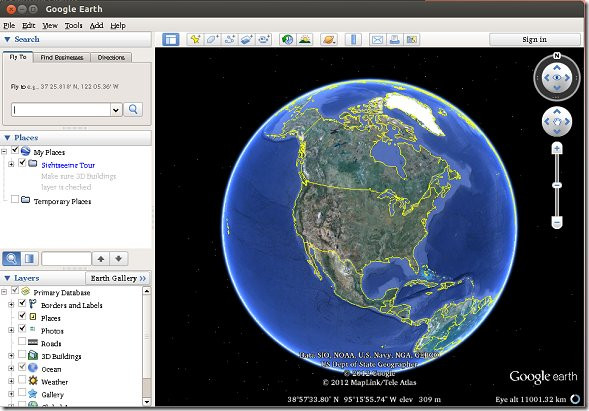Click the Fly To search input field
The width and height of the screenshot is (589, 411).
click(x=61, y=110)
